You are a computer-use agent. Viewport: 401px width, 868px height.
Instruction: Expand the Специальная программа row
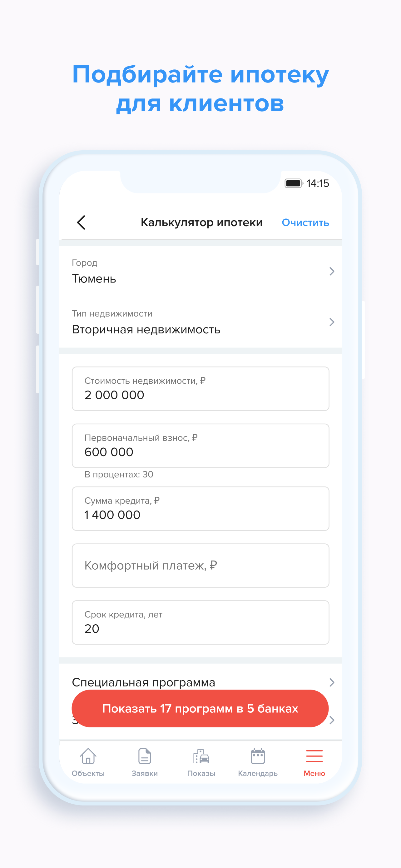pos(201,682)
